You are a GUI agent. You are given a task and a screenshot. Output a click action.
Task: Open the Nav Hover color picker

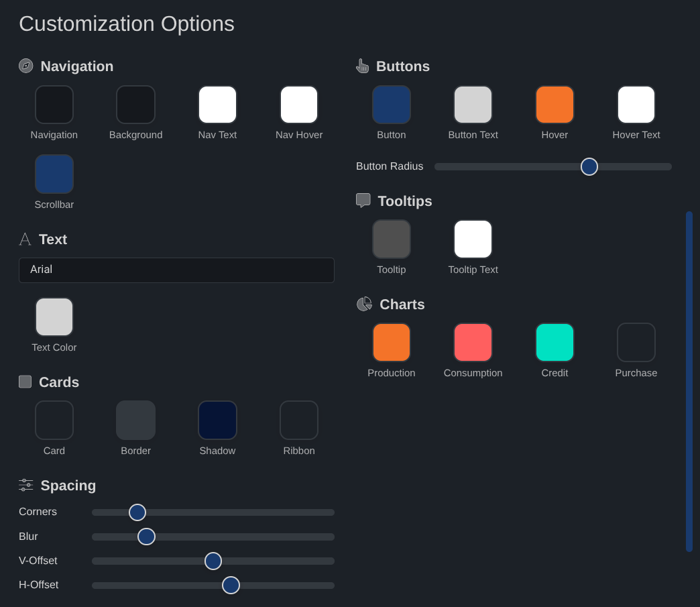point(299,105)
